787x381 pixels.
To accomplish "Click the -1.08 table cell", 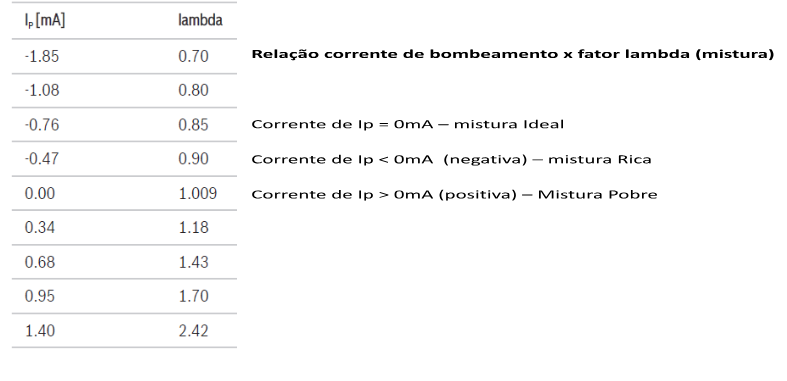I will tap(42, 90).
